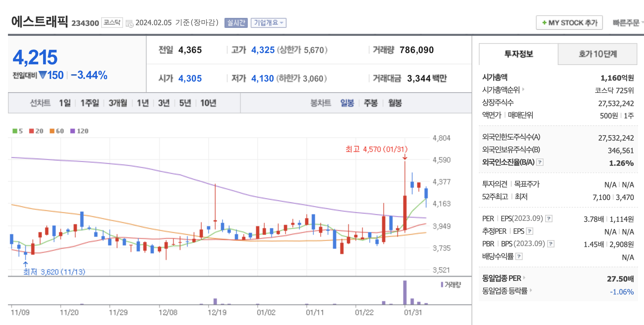Click orange 60-day moving average legend square
Viewport: 644px width, 325px height.
(52, 131)
